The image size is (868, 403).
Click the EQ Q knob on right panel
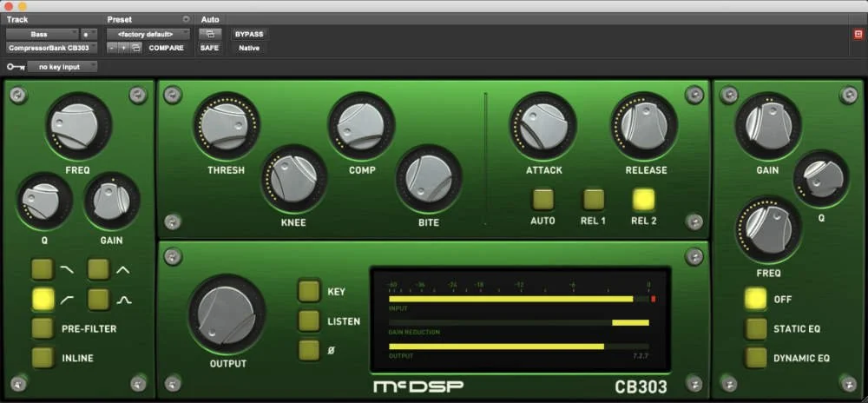(x=821, y=179)
